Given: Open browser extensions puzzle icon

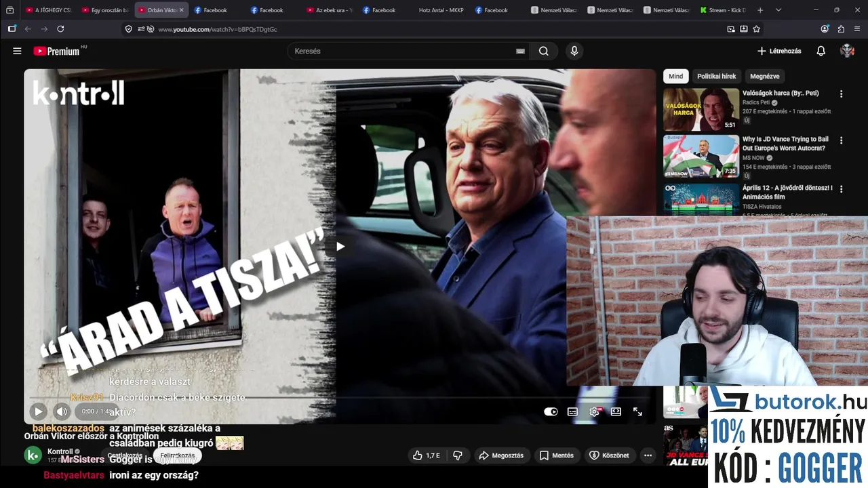Looking at the screenshot, I should pos(841,29).
